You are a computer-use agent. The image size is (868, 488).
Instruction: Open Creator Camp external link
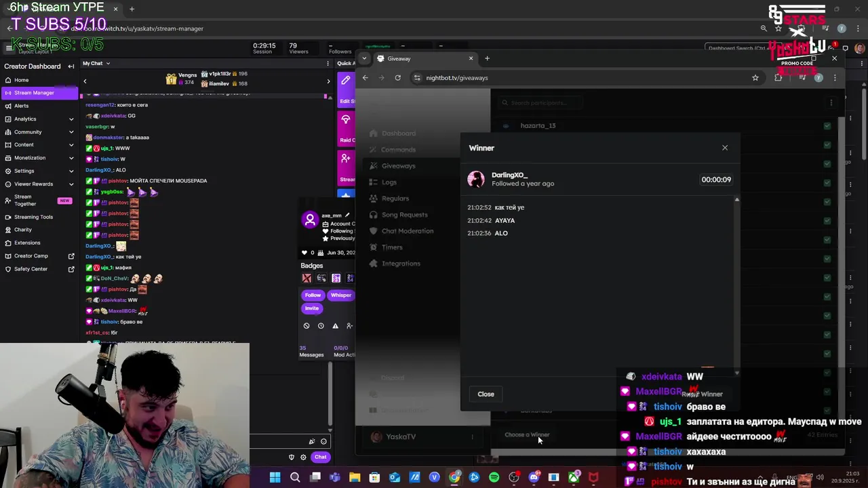click(39, 256)
